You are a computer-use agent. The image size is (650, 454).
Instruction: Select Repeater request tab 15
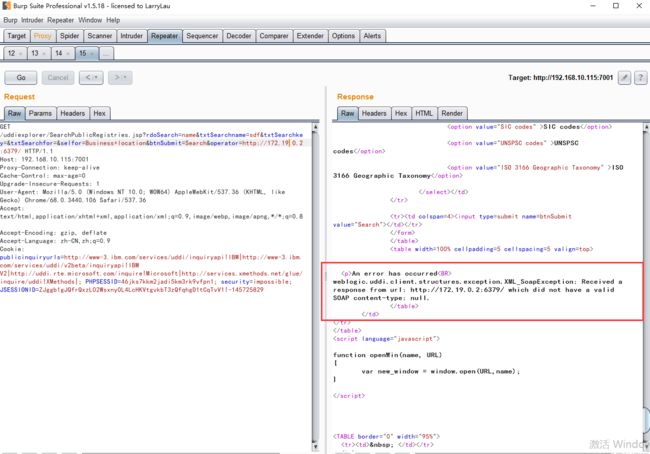pyautogui.click(x=87, y=53)
